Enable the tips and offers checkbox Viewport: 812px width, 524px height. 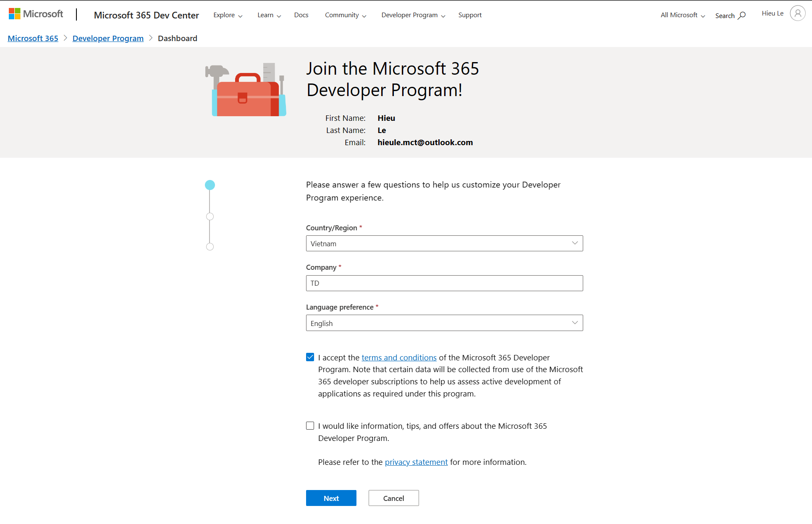310,425
